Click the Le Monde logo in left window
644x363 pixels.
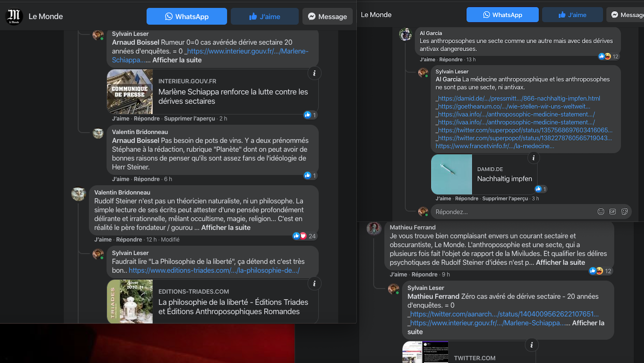pyautogui.click(x=14, y=17)
